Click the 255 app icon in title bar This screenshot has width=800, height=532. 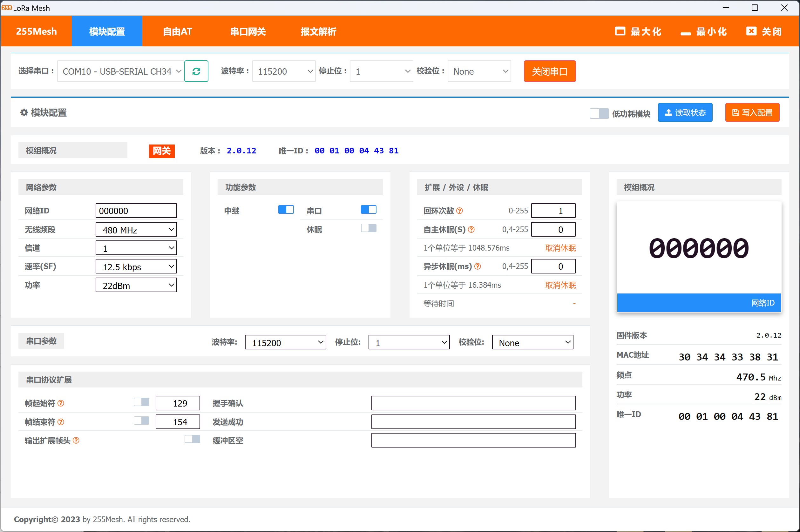[x=6, y=8]
